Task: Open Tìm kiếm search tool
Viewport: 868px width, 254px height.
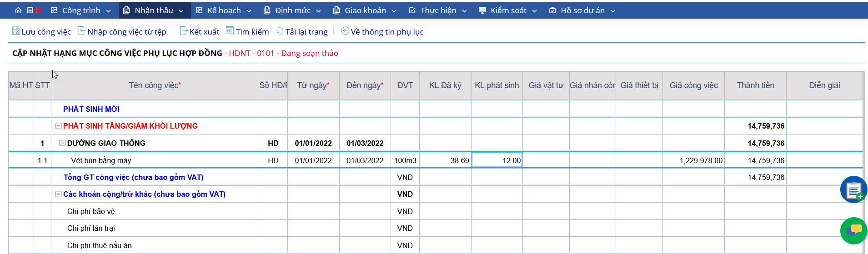Action: click(247, 31)
